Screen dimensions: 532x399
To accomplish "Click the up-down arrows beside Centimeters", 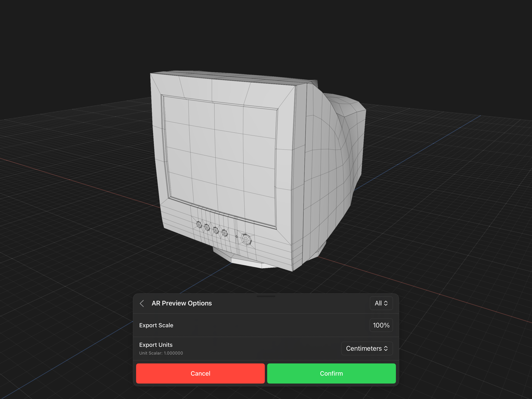I will coord(386,348).
